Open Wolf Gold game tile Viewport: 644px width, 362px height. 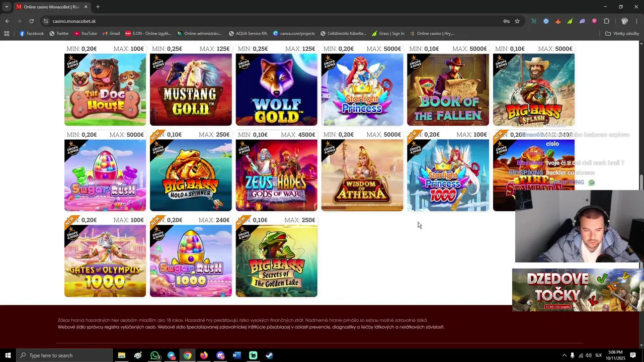[x=276, y=89]
